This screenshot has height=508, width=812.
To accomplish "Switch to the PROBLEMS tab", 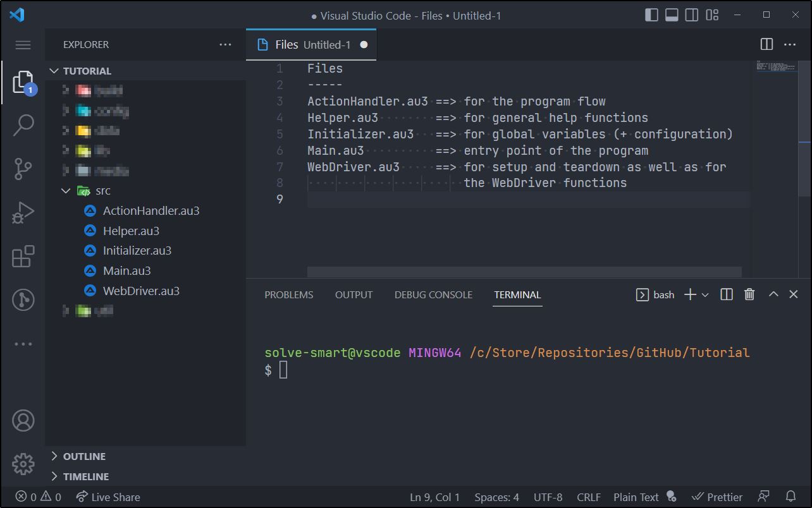I will coord(288,295).
